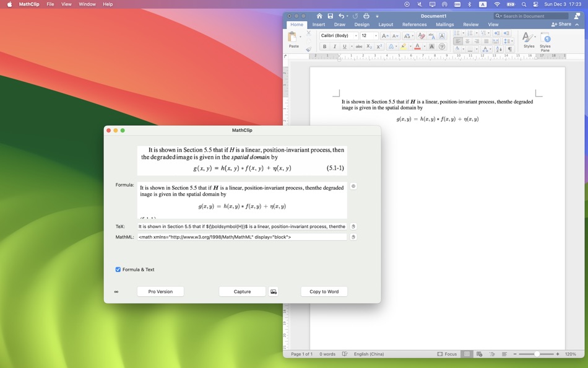Open the Word comments icon in title bar
This screenshot has width=588, height=368.
point(577,16)
